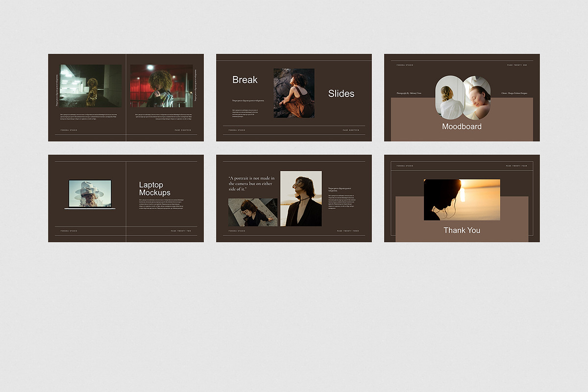The width and height of the screenshot is (588, 392).
Task: Click the left oval moodboard photo
Action: (x=449, y=98)
